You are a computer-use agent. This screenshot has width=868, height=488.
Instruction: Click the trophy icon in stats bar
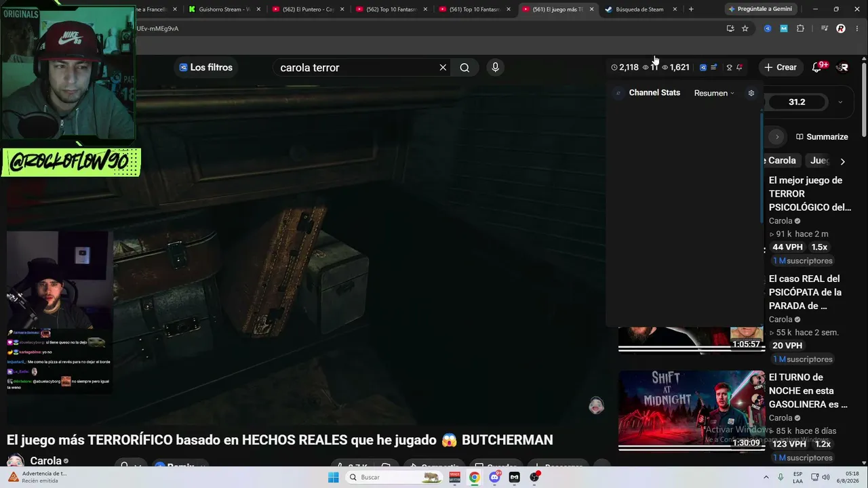point(729,67)
